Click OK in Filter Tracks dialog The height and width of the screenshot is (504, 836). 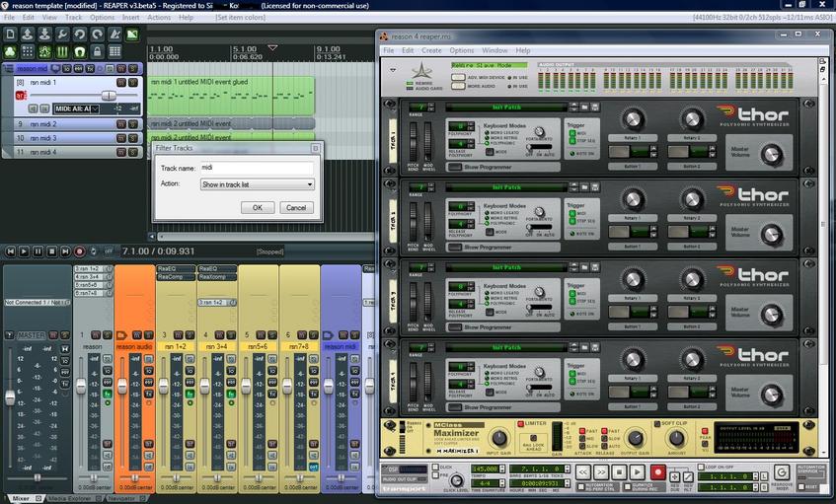[257, 208]
